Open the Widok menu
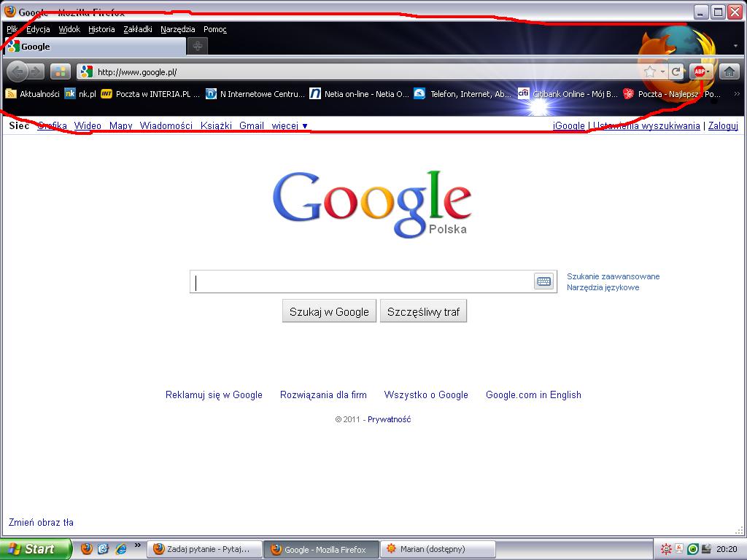 69,29
